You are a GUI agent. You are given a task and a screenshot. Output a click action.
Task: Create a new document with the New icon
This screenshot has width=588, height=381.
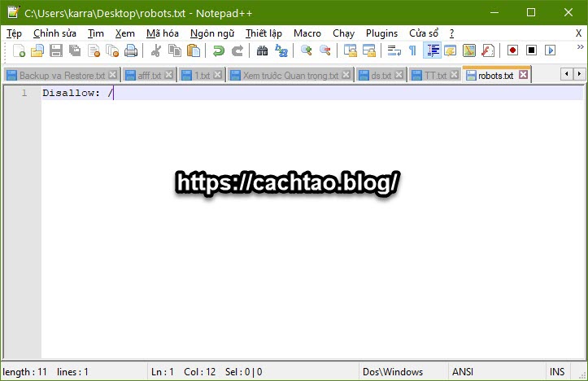click(x=19, y=50)
